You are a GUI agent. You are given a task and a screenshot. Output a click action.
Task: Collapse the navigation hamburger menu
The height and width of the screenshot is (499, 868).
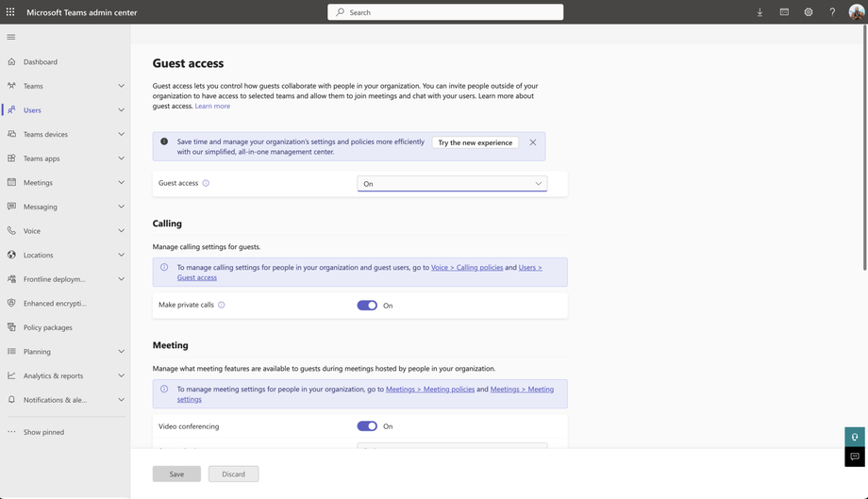click(11, 38)
